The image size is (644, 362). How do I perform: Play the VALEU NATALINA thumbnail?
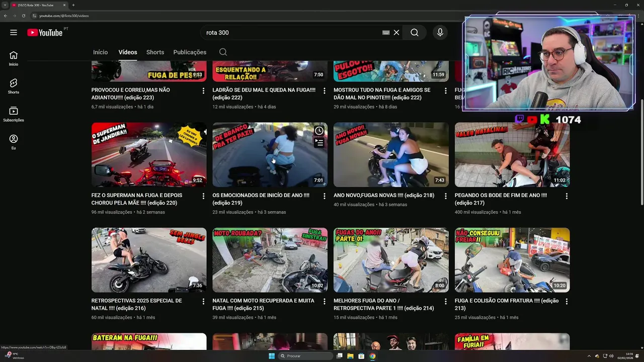coord(512,155)
